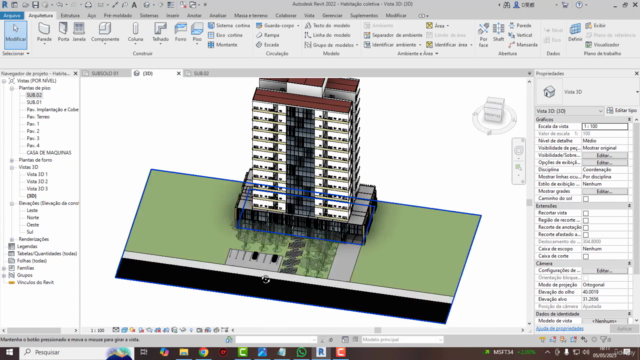Open the Selecionar dropdown
640x360 pixels.
(x=16, y=53)
